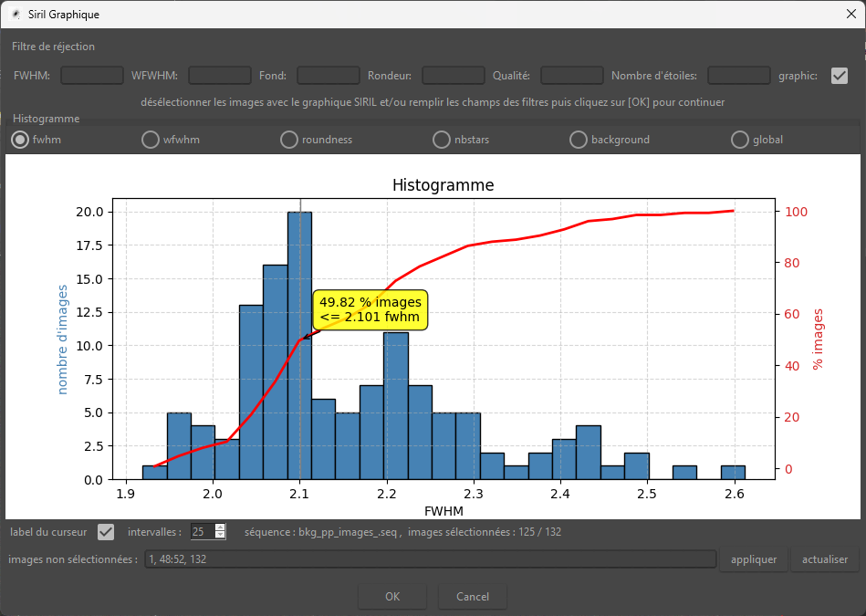Click the Nombre d'étoiles input field
The width and height of the screenshot is (866, 616).
(739, 75)
